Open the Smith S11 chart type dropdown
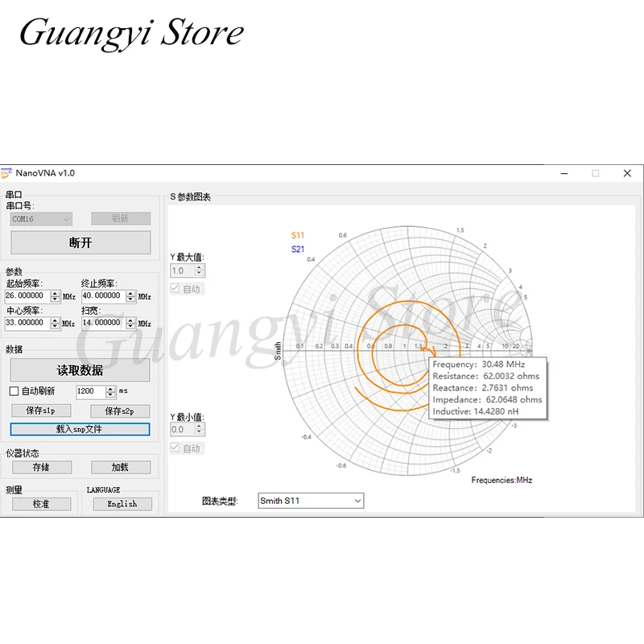The image size is (644, 644). tap(311, 501)
